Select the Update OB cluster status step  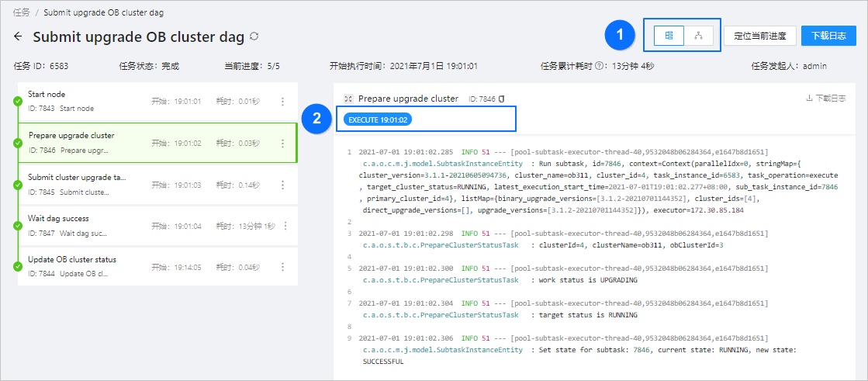[157, 266]
